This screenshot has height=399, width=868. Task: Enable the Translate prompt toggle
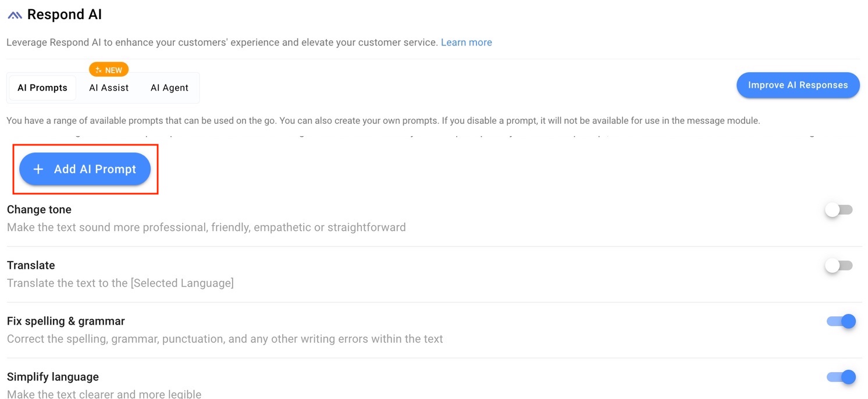pyautogui.click(x=839, y=266)
